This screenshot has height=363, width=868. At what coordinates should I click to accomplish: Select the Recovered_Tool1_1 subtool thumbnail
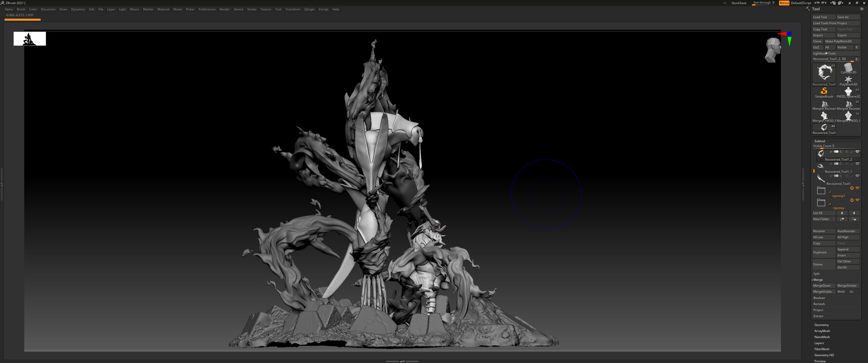(x=820, y=166)
